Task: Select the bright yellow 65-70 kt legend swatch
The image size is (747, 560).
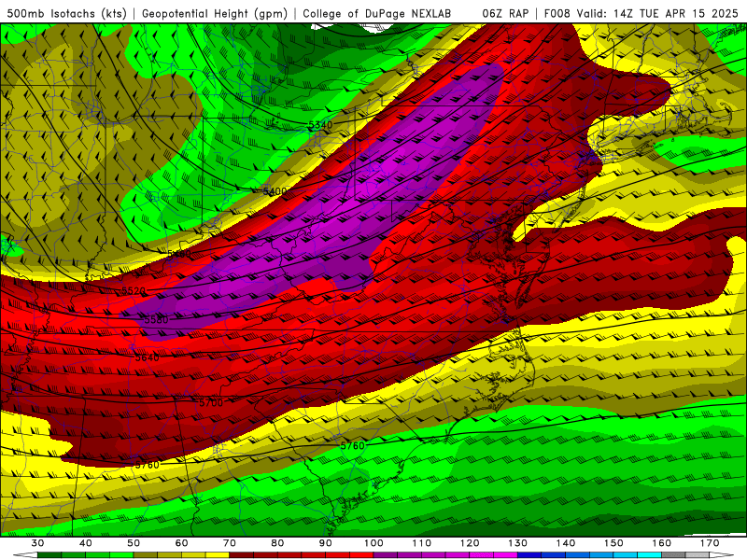Action: [218, 555]
